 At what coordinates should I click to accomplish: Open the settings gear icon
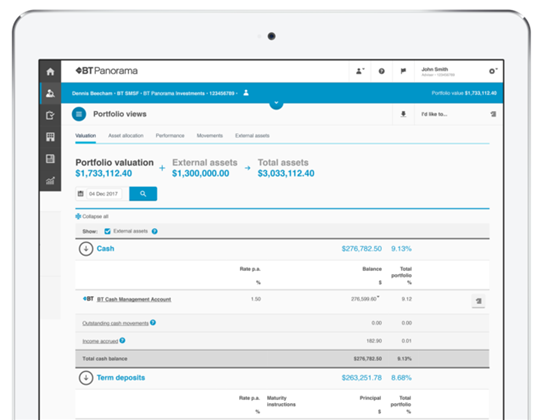pos(493,71)
